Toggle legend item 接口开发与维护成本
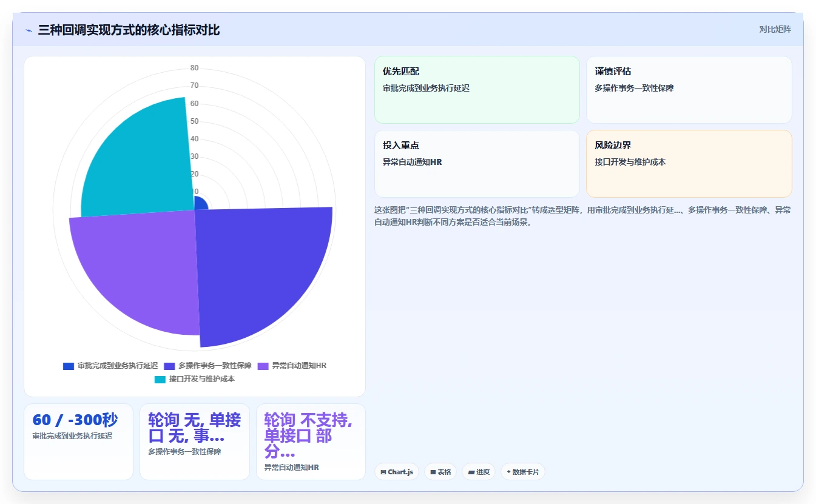The image size is (816, 504). 195,379
